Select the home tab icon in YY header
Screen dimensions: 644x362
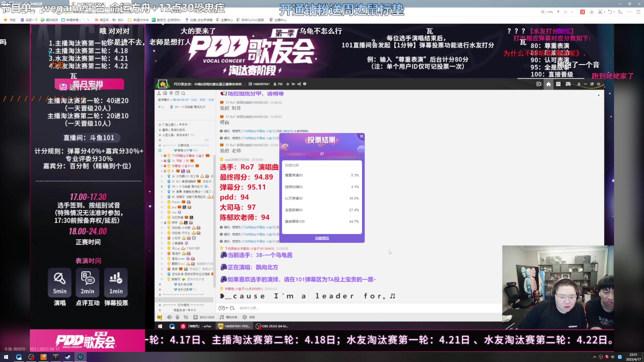coord(548,84)
